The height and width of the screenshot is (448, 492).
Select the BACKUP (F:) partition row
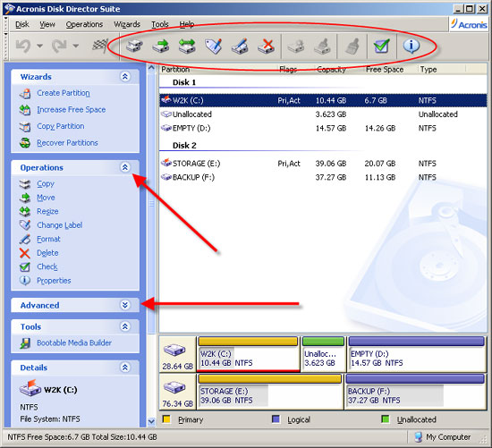point(323,177)
